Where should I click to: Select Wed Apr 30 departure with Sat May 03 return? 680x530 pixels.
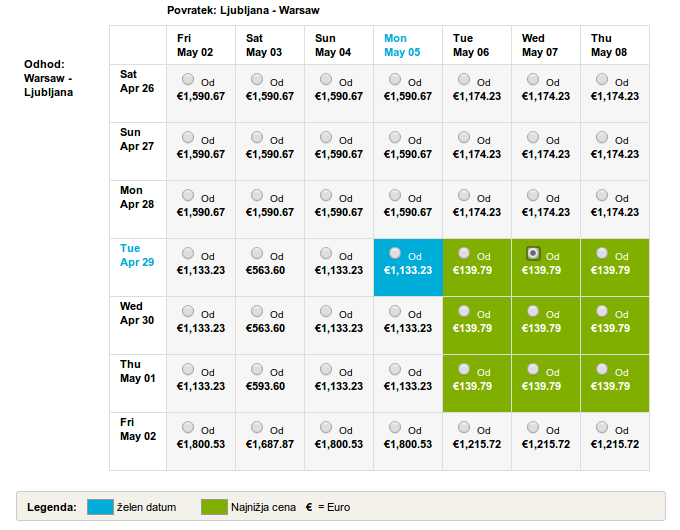coord(257,311)
